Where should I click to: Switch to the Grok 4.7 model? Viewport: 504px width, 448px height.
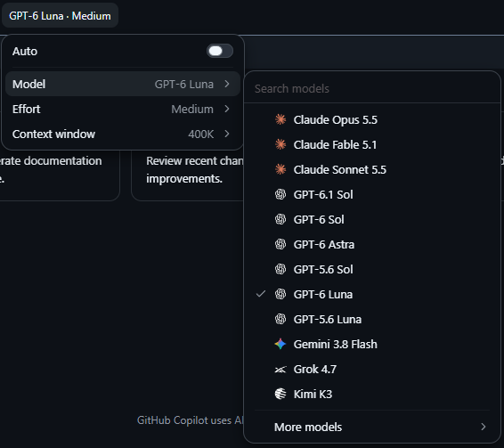(x=372, y=369)
